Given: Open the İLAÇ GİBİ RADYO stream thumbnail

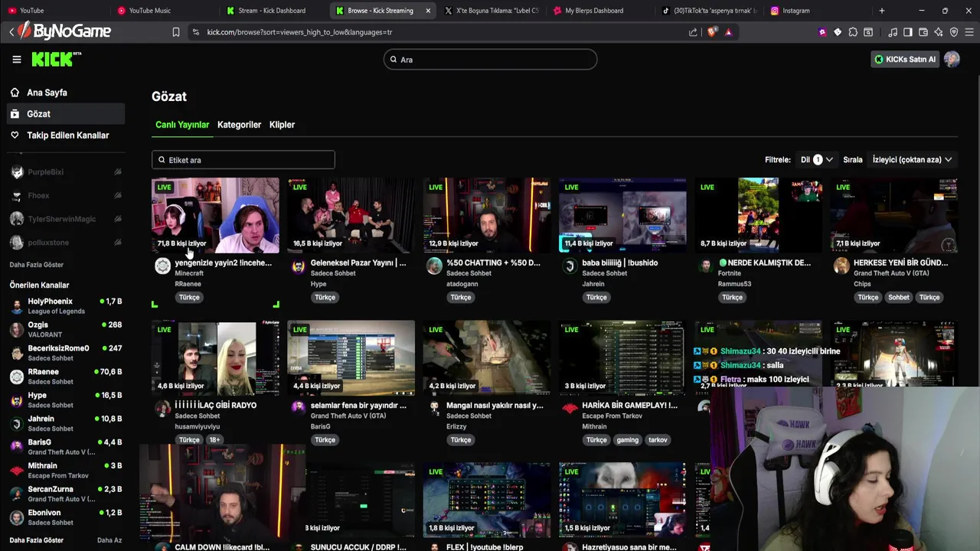Looking at the screenshot, I should coord(215,357).
